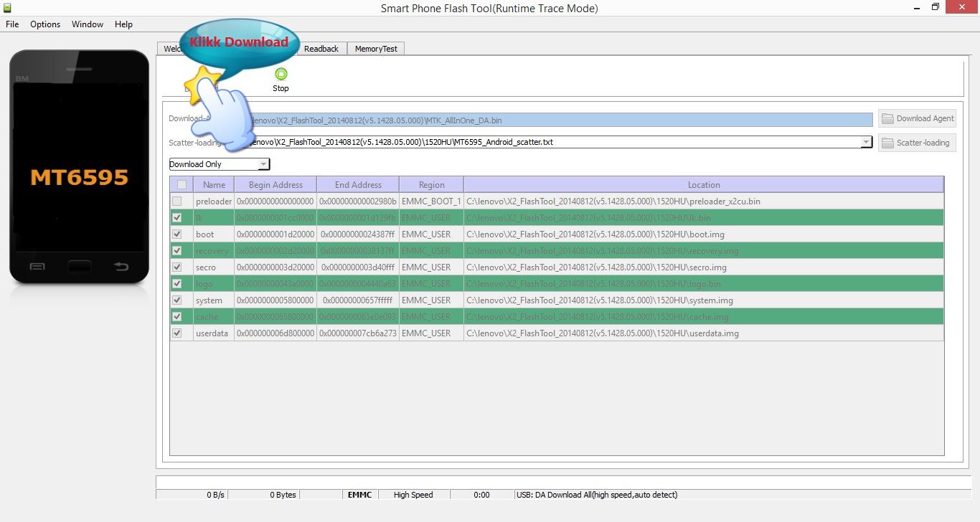Click the phone home button graphic
Screen dimensions: 980x522
[x=79, y=267]
